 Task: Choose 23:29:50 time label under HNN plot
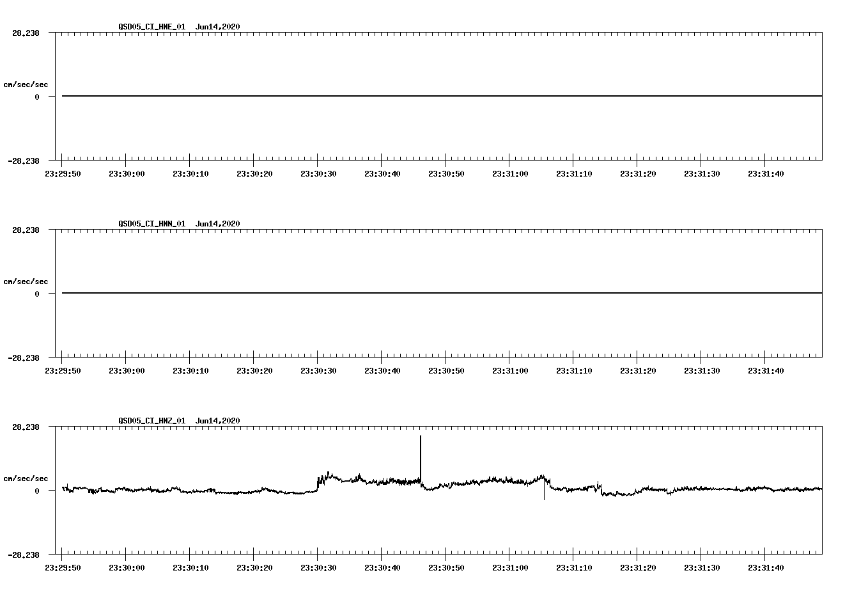(x=63, y=371)
